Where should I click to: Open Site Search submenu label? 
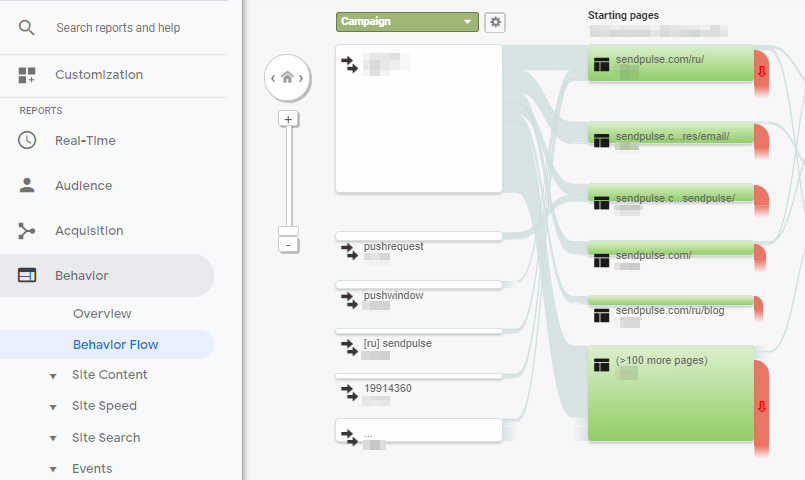[106, 438]
